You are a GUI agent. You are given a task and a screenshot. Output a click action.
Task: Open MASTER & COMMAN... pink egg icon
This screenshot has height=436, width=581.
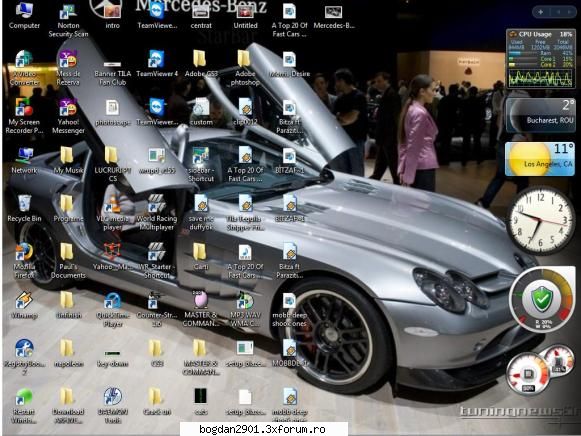(x=201, y=309)
